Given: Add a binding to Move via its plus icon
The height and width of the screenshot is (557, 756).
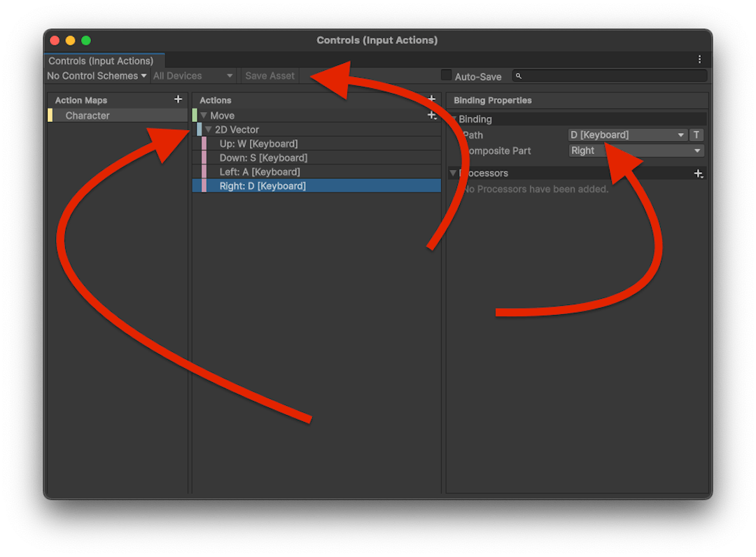Looking at the screenshot, I should (x=431, y=115).
